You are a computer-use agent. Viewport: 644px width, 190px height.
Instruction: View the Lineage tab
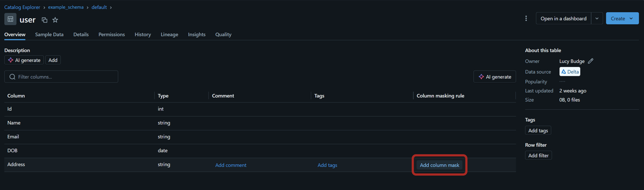169,34
